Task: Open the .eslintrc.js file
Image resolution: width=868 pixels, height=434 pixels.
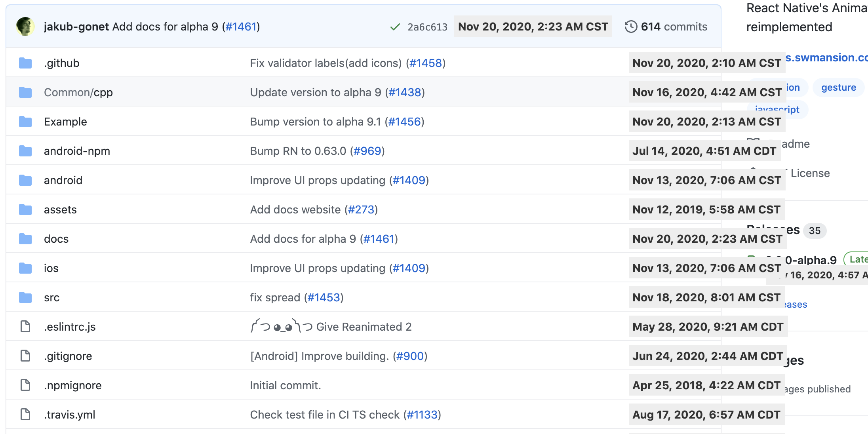Action: (x=70, y=327)
